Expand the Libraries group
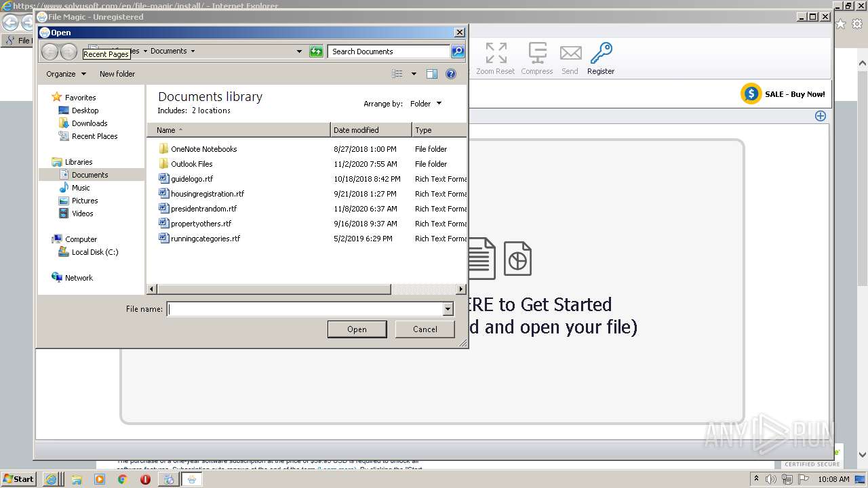This screenshot has height=488, width=868. coord(72,162)
